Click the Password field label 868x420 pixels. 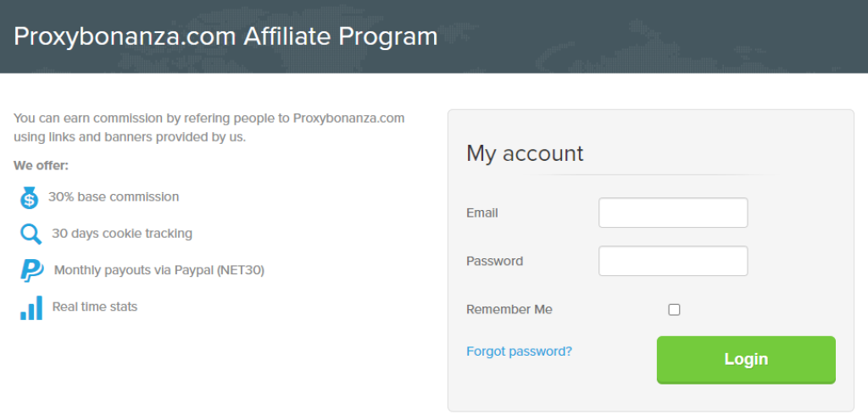[x=494, y=261]
